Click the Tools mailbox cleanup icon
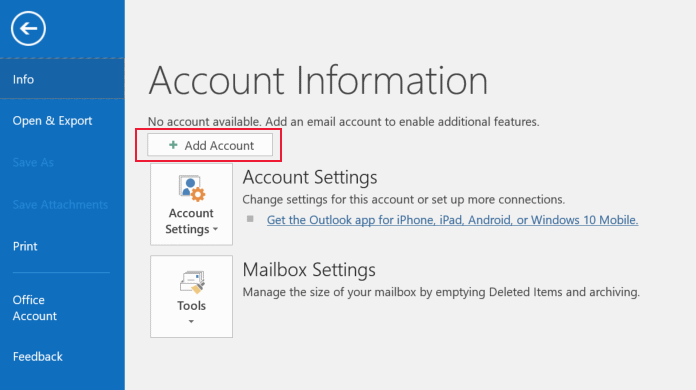Image resolution: width=696 pixels, height=390 pixels. pyautogui.click(x=192, y=282)
